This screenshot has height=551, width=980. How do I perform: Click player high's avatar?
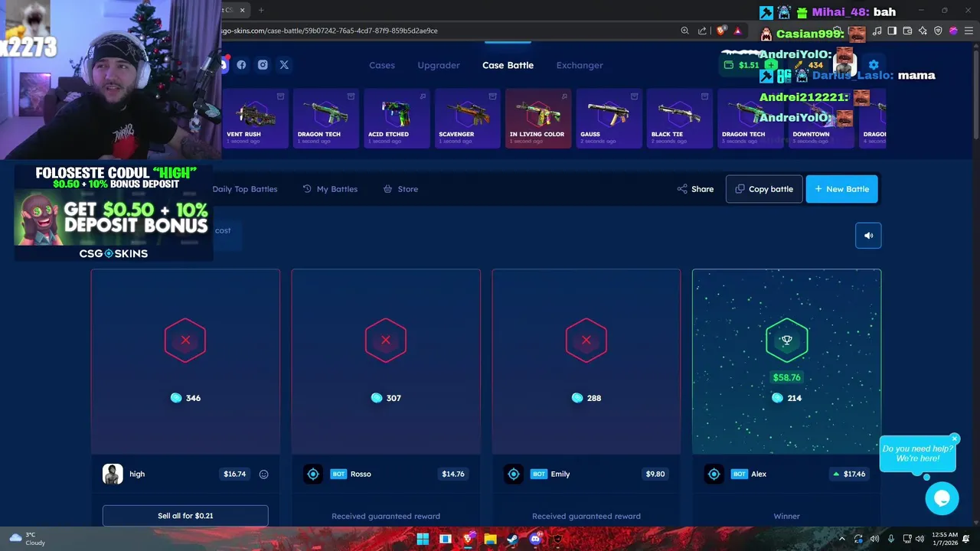[x=113, y=474]
